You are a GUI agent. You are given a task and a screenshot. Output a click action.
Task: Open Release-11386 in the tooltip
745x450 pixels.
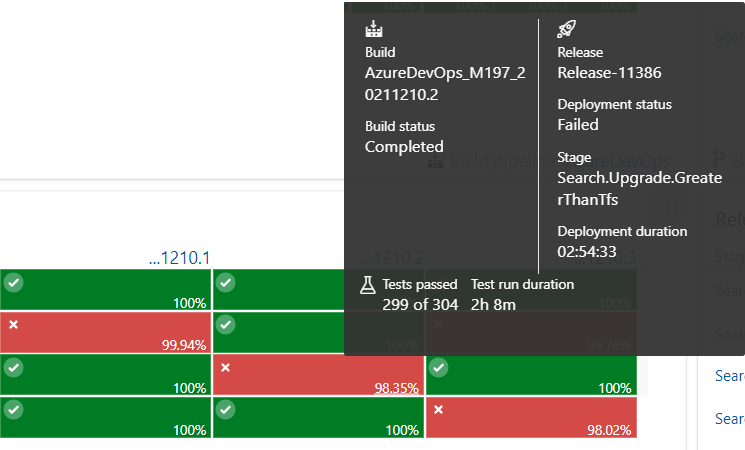609,72
